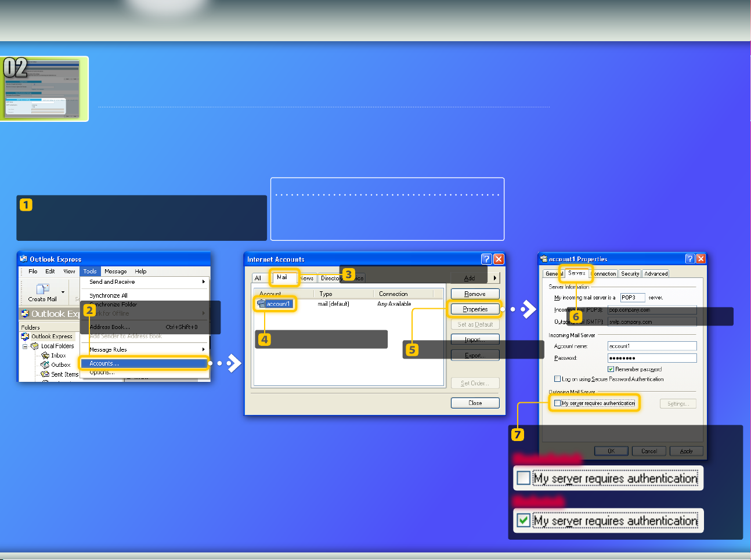Click the Create Mail toolbar icon

42,289
